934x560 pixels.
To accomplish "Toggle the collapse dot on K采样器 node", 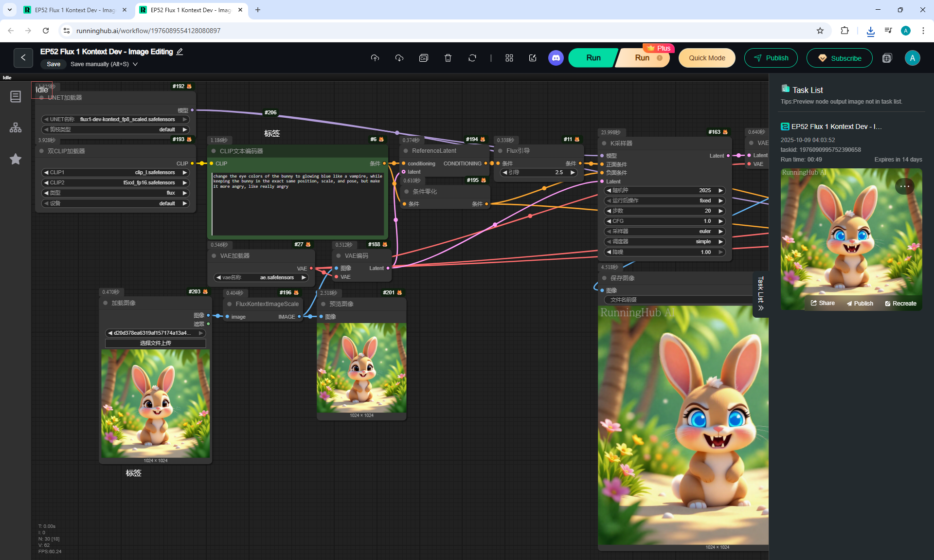I will (604, 144).
